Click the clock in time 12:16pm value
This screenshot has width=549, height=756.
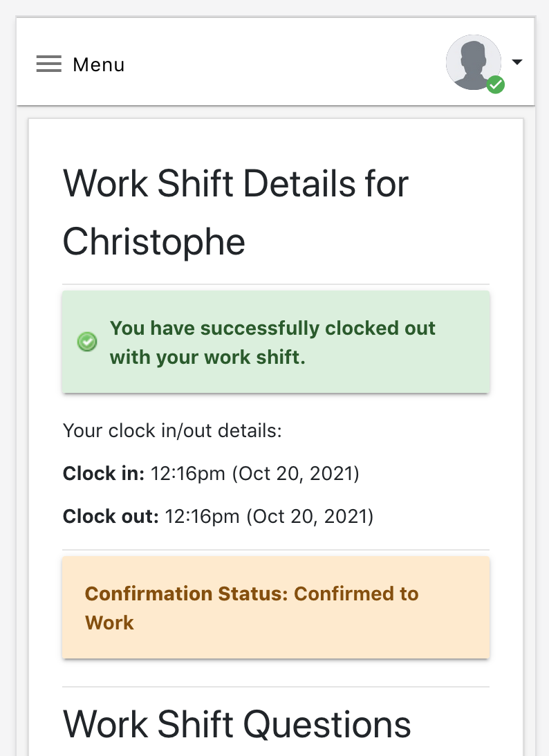188,474
